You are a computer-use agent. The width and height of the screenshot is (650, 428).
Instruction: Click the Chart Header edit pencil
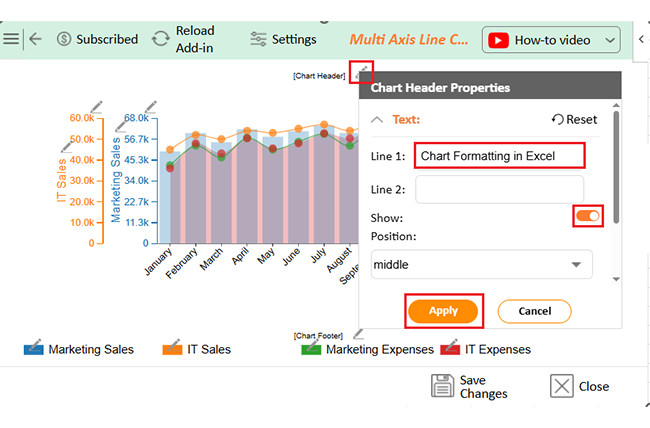pyautogui.click(x=363, y=72)
